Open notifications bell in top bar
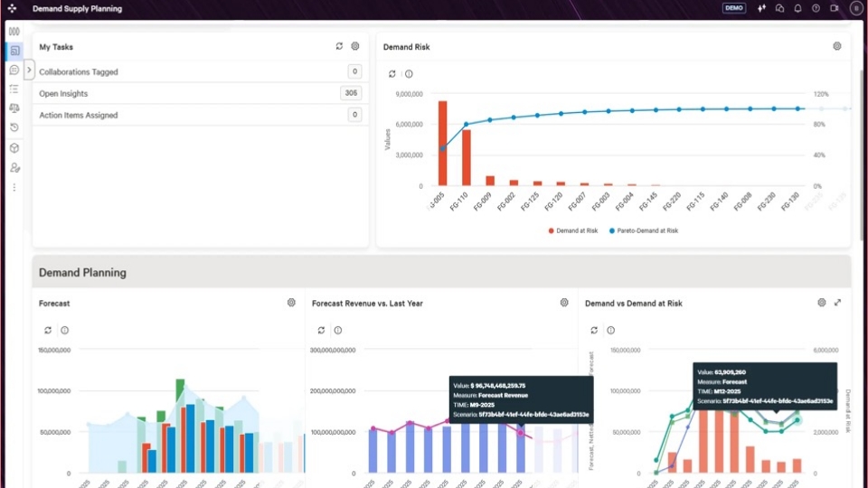868x488 pixels. 797,8
